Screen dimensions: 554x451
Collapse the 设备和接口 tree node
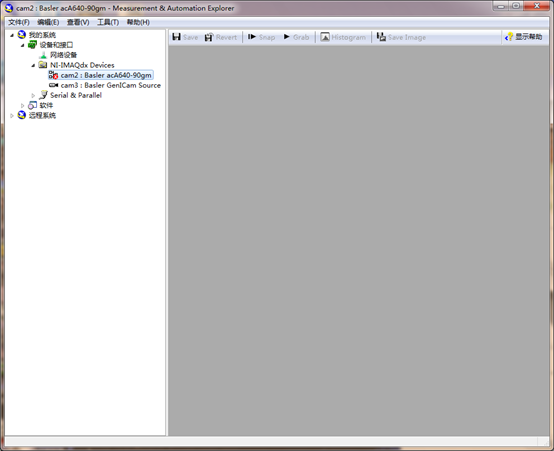click(23, 45)
